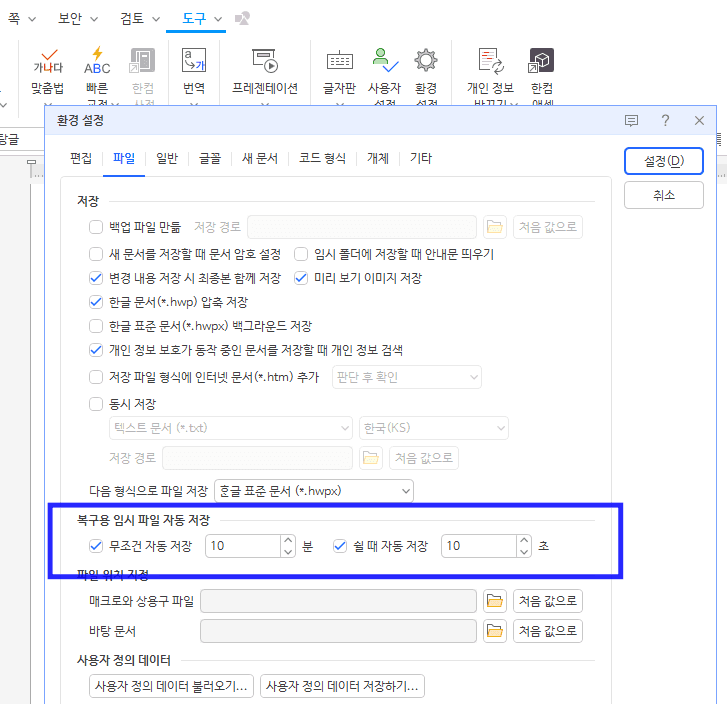Check 인터넷 문서(*.htm) 추가 option

[96, 377]
